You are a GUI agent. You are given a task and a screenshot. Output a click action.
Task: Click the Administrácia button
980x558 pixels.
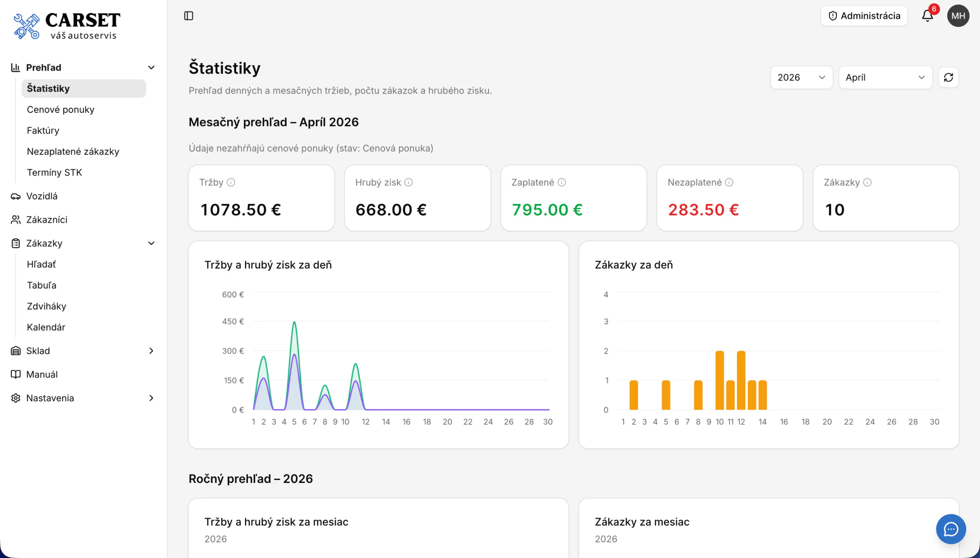(864, 16)
